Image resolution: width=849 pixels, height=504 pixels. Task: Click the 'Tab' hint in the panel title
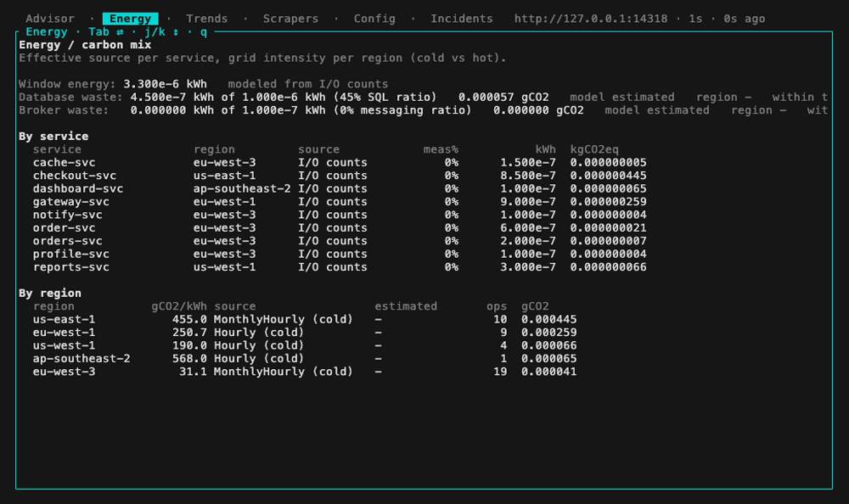click(99, 32)
